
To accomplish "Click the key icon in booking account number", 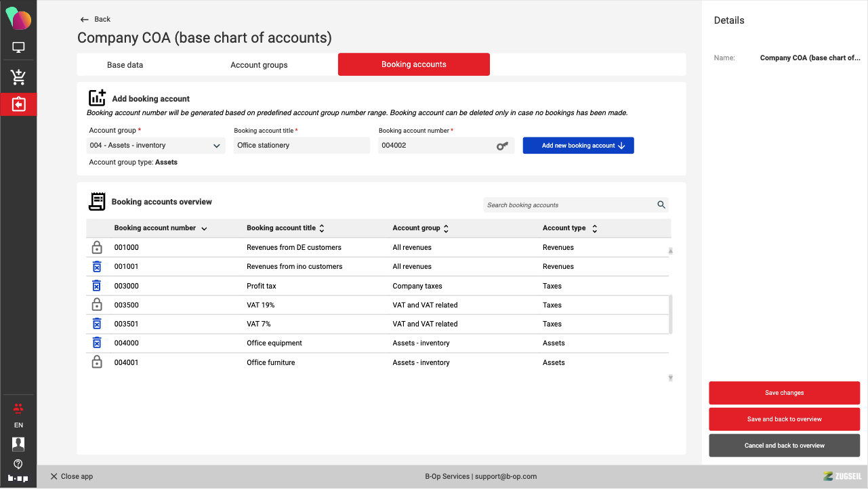I will [x=502, y=146].
